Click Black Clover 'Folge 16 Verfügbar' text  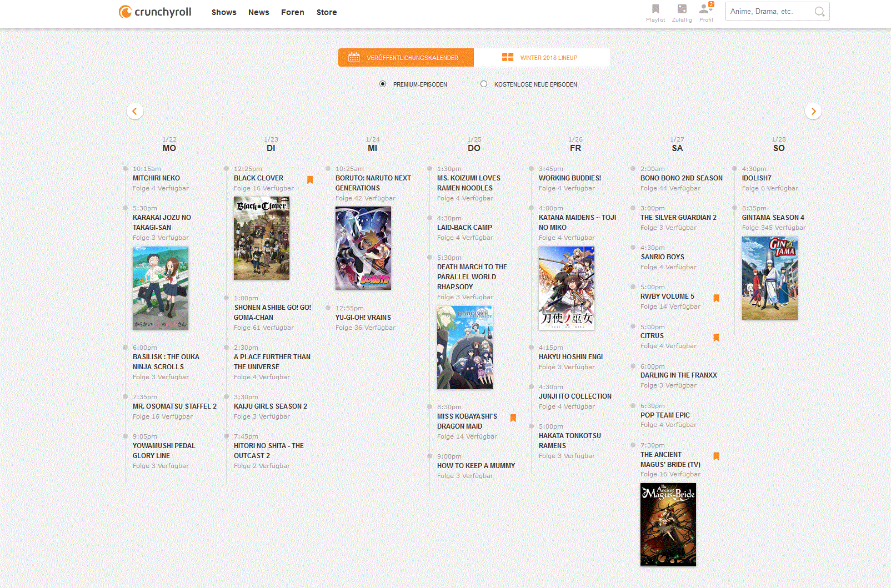pos(264,189)
